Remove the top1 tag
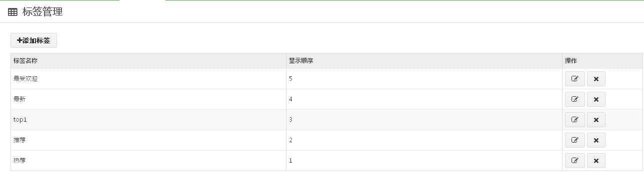This screenshot has width=644, height=188. point(596,120)
